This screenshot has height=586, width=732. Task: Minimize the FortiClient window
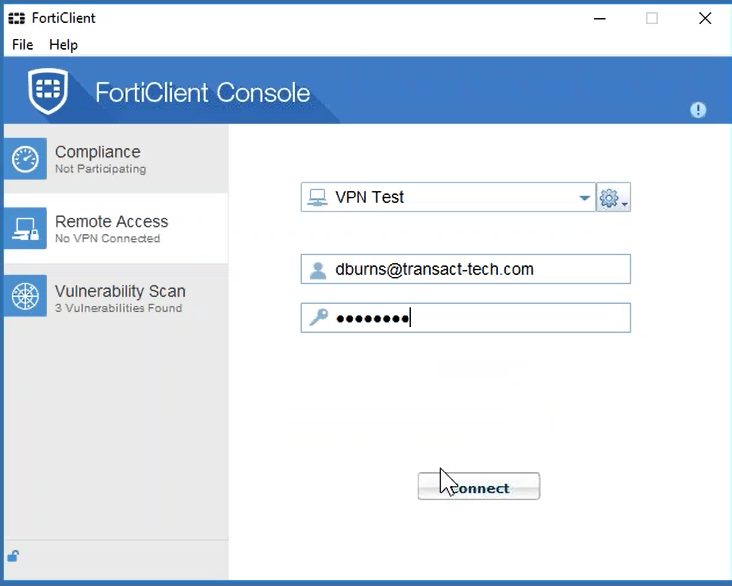[600, 18]
